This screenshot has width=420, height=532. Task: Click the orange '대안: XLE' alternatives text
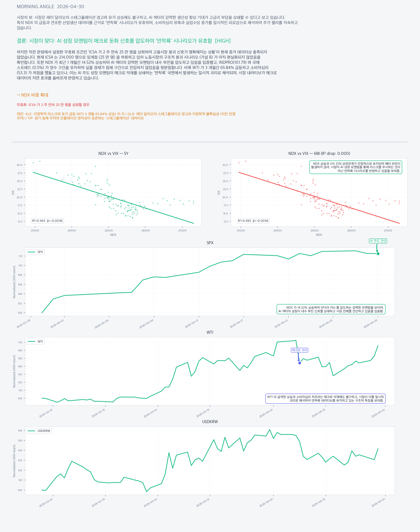pos(126,116)
